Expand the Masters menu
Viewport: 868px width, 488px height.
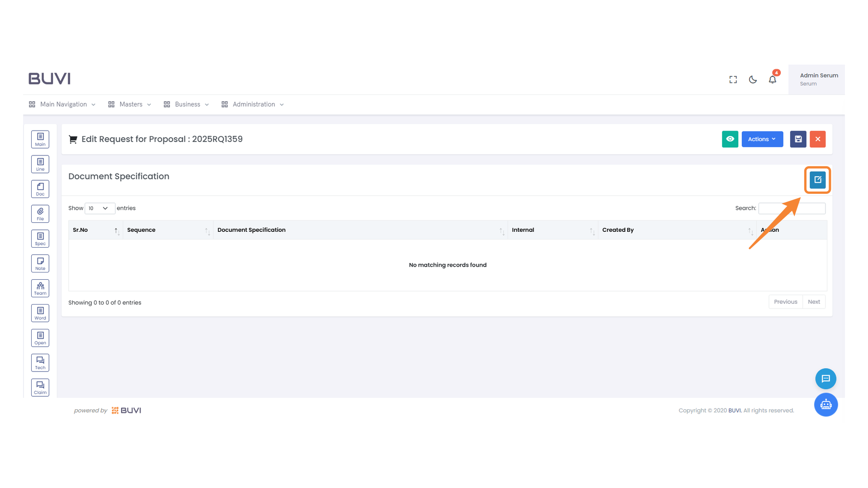130,104
